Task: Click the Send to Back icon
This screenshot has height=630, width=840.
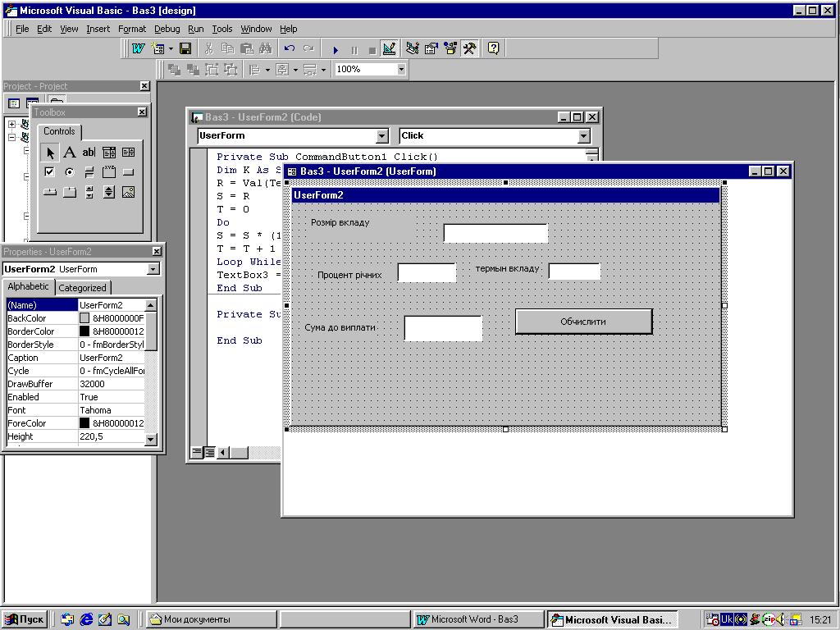Action: [x=193, y=70]
